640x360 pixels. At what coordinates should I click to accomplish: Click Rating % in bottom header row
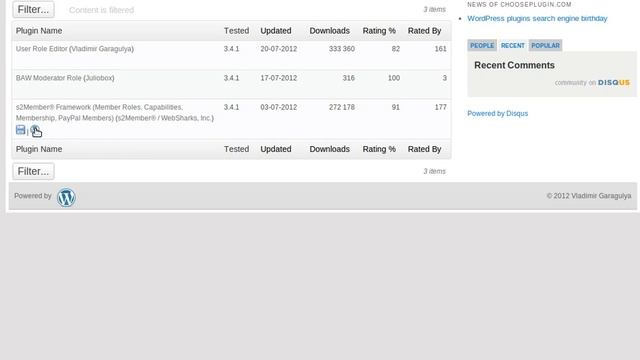[x=379, y=149]
